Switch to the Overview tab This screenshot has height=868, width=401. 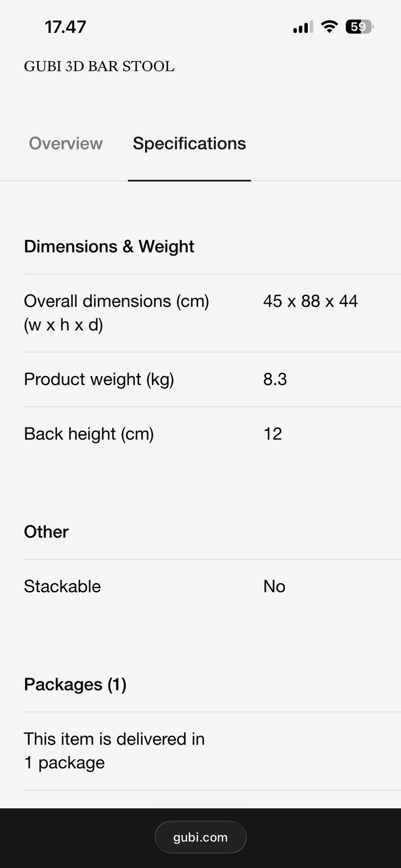(66, 143)
